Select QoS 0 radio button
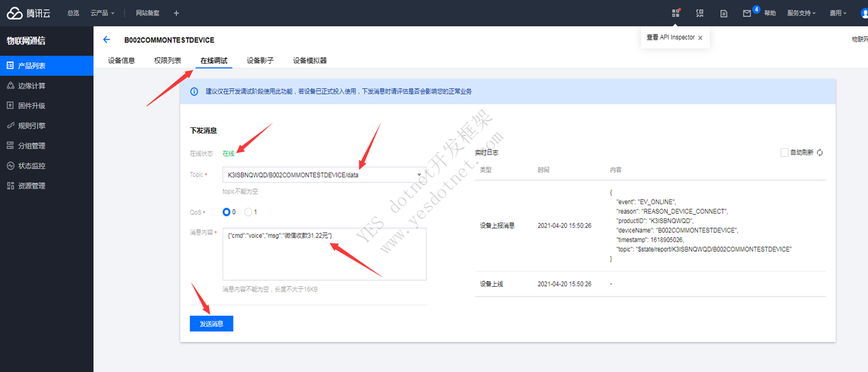This screenshot has width=868, height=372. pos(226,212)
